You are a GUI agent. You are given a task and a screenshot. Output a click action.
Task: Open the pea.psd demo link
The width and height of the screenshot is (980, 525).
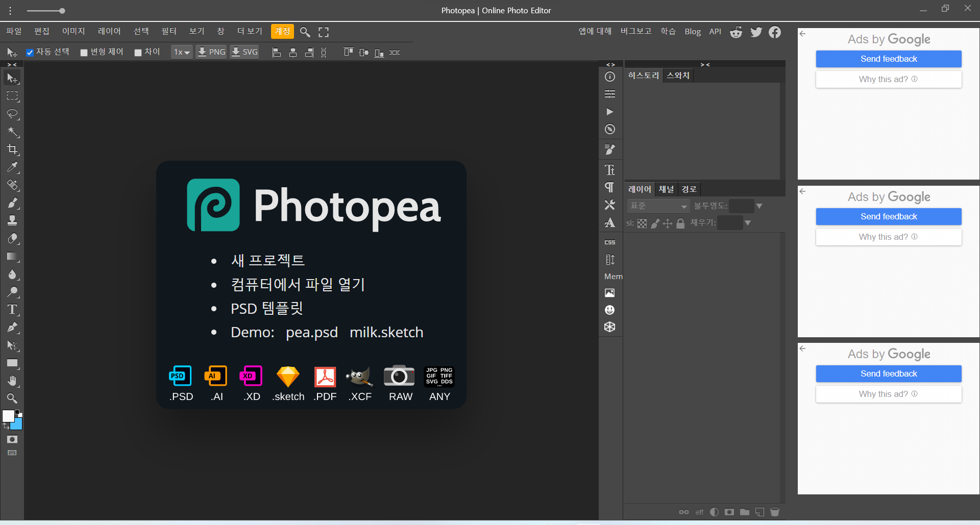click(x=312, y=333)
